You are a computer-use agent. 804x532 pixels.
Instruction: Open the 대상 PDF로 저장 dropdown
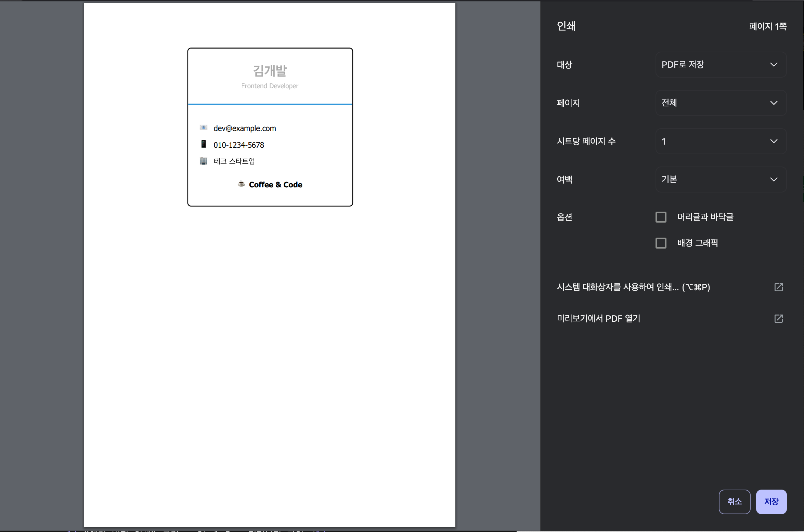tap(721, 65)
